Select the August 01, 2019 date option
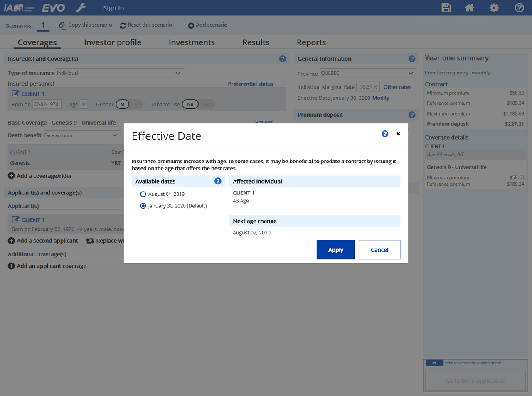 click(143, 194)
